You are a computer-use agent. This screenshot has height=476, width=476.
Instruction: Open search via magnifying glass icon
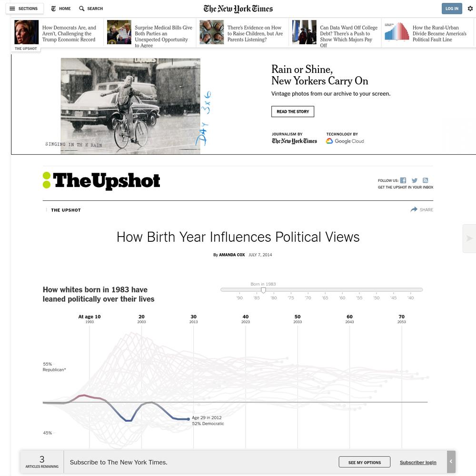pos(81,9)
